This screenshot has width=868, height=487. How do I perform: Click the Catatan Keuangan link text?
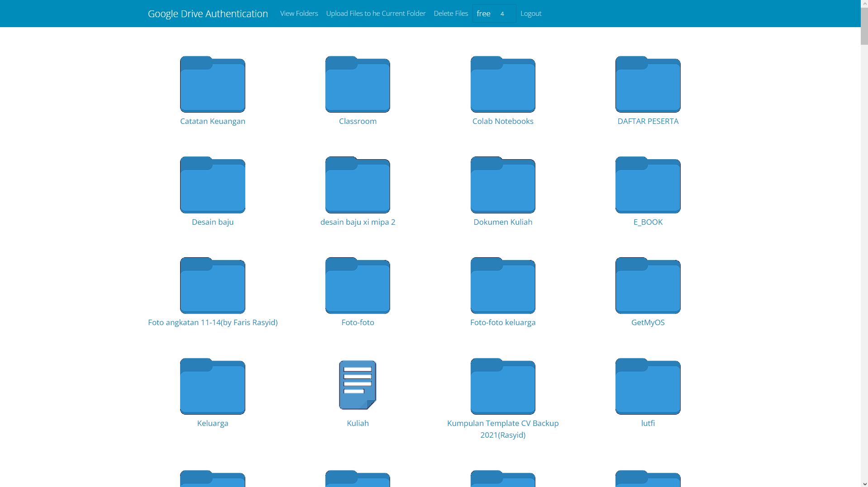point(213,121)
